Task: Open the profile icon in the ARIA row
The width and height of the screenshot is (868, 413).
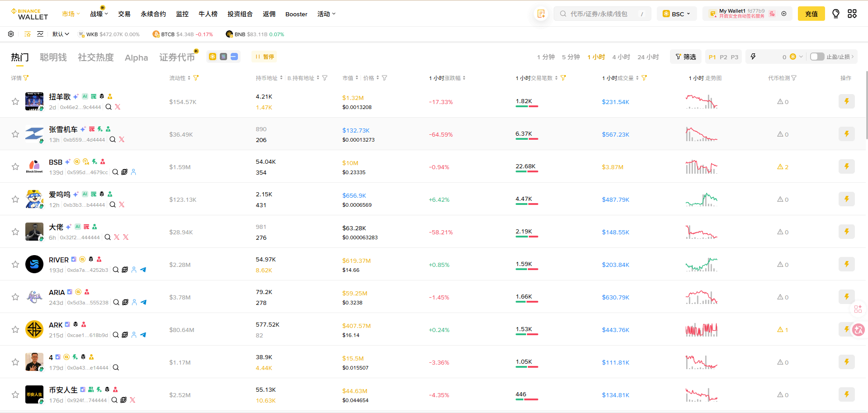Action: pyautogui.click(x=134, y=303)
